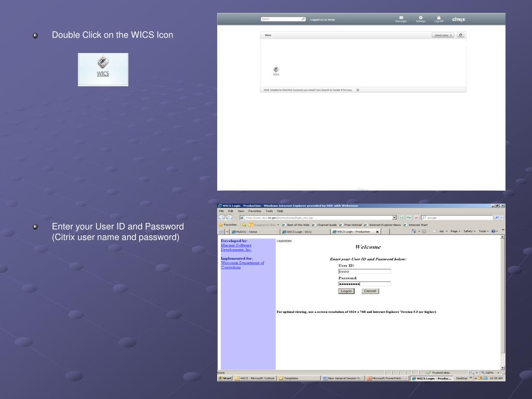Open the Best of the Web favorite
The image size is (532, 399).
coord(296,225)
